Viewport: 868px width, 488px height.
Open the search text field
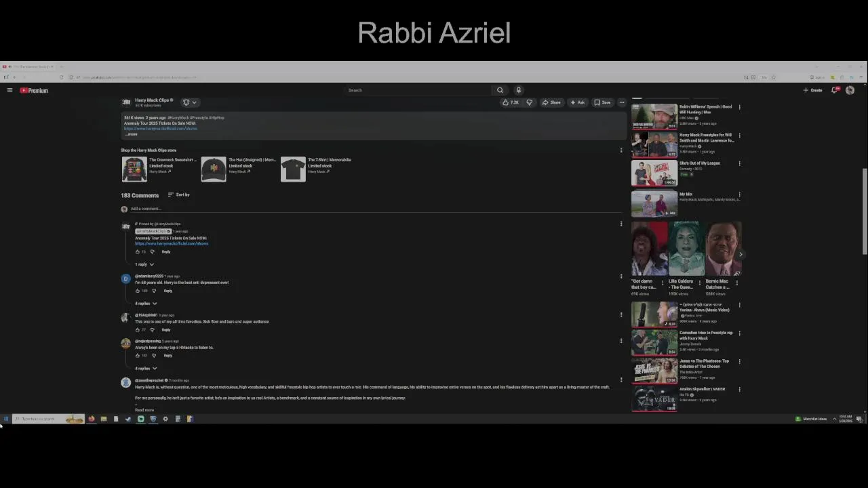pyautogui.click(x=417, y=90)
